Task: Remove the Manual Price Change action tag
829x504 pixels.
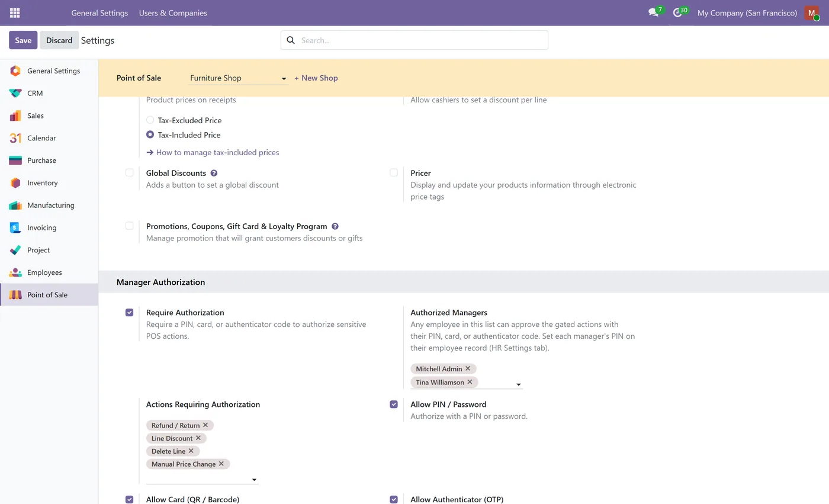Action: [x=221, y=464]
